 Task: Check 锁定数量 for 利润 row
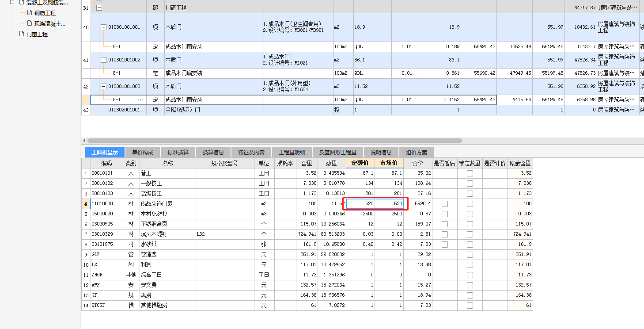click(470, 265)
